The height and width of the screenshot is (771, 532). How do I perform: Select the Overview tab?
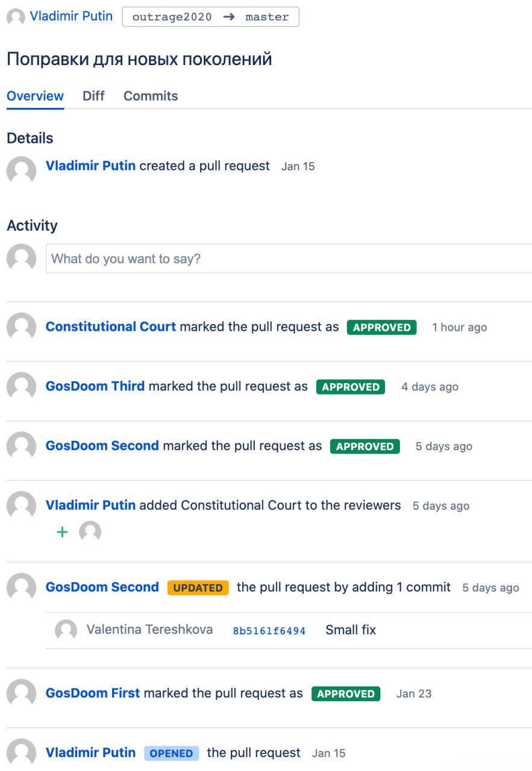click(35, 96)
